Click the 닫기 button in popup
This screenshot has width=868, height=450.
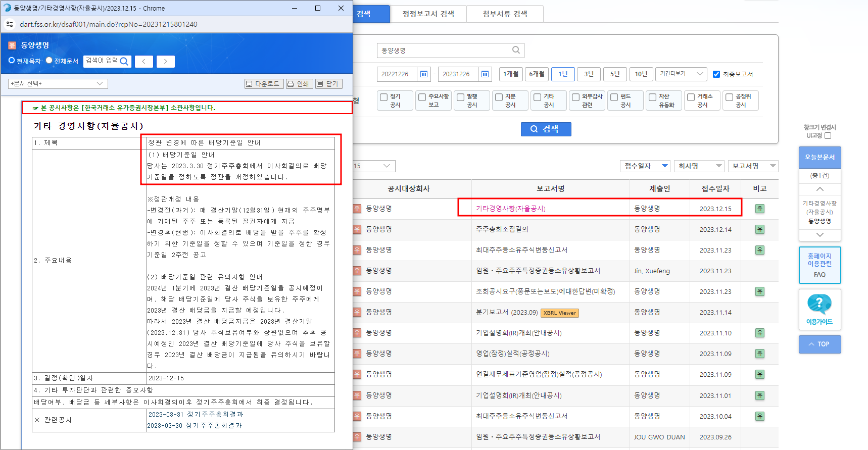click(328, 84)
